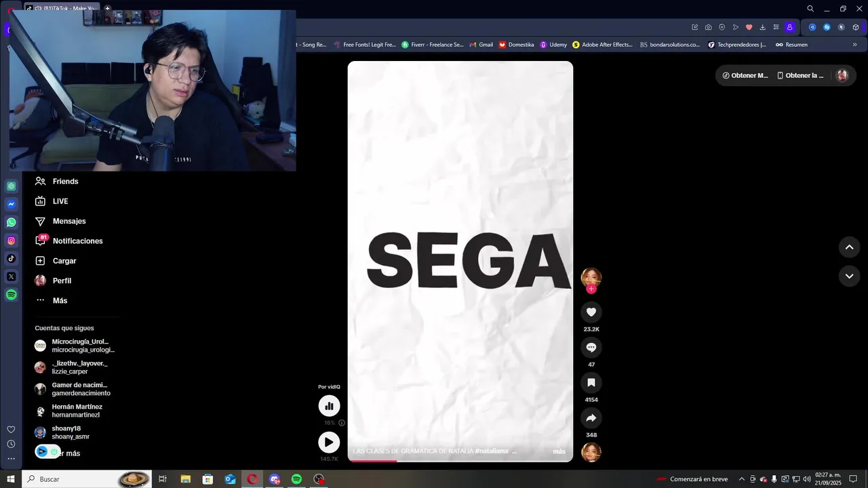Open the Gmail bookmark
The height and width of the screenshot is (488, 868).
(481, 45)
